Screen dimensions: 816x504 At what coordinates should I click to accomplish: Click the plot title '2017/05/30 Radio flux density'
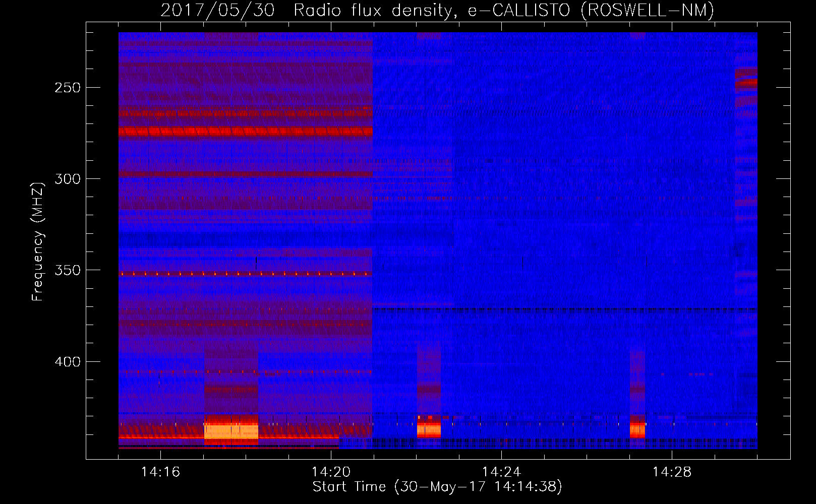pyautogui.click(x=306, y=10)
